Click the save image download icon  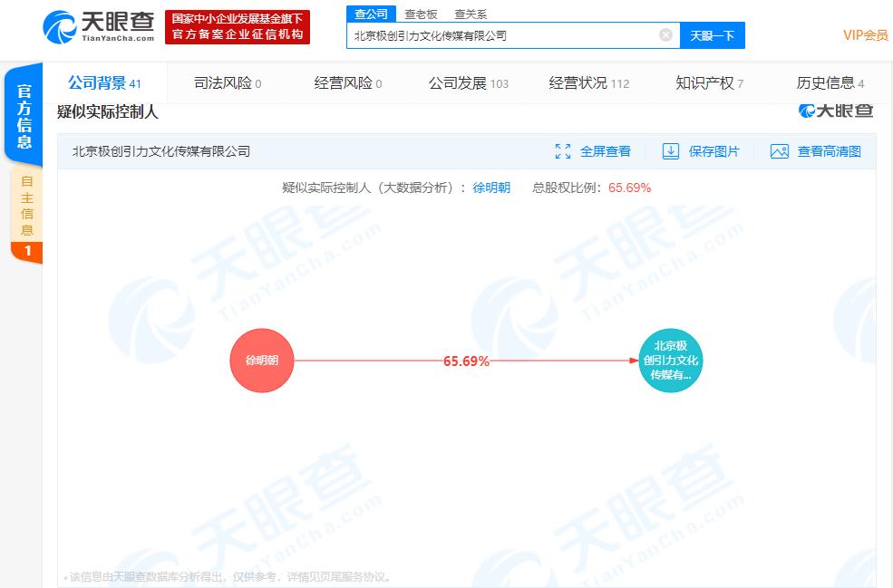click(670, 151)
